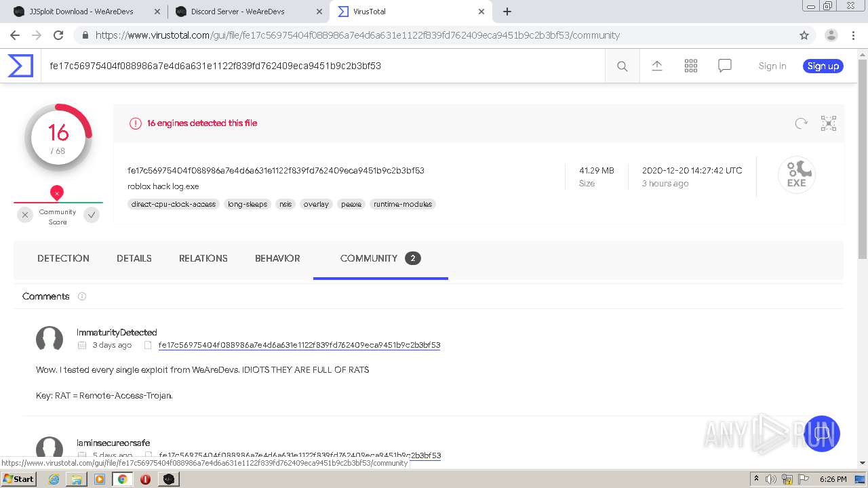Viewport: 868px width, 488px height.
Task: Click the volume icon in system tray
Action: pyautogui.click(x=771, y=479)
